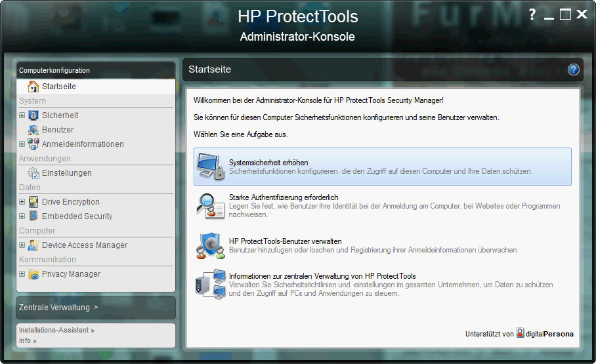Click the Benutzer user icon in sidebar

(x=33, y=130)
